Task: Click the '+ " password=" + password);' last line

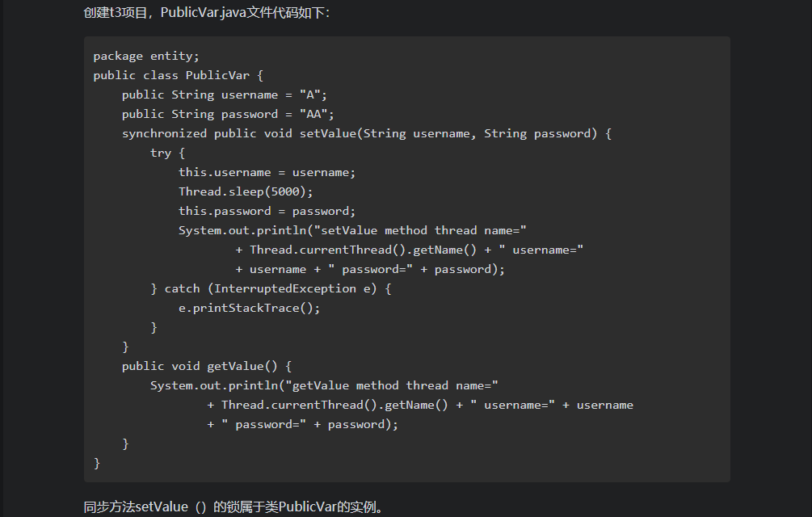Action: tap(302, 425)
